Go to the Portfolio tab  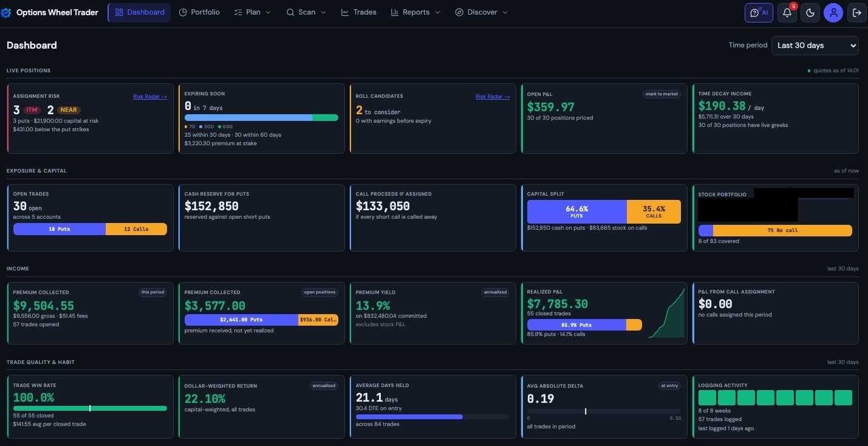tap(199, 12)
